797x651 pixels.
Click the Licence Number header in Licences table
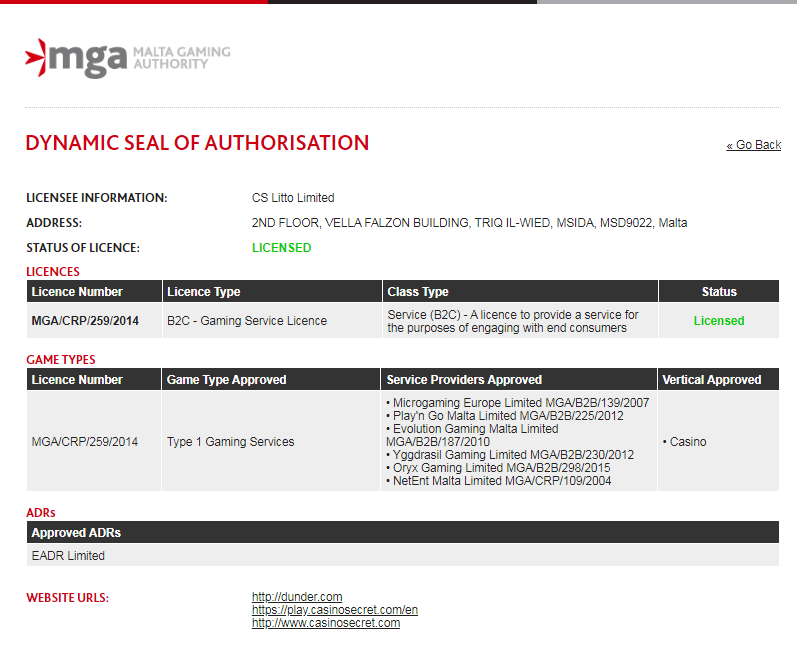[x=94, y=292]
